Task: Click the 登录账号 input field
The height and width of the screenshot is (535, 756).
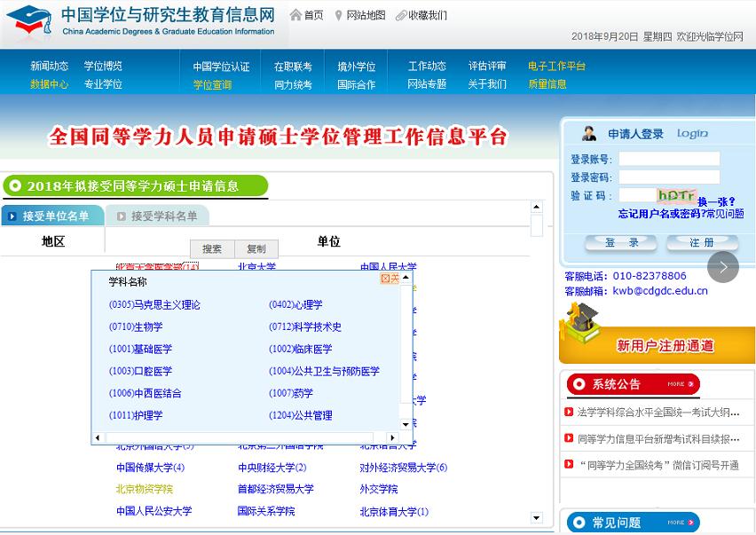Action: tap(668, 160)
